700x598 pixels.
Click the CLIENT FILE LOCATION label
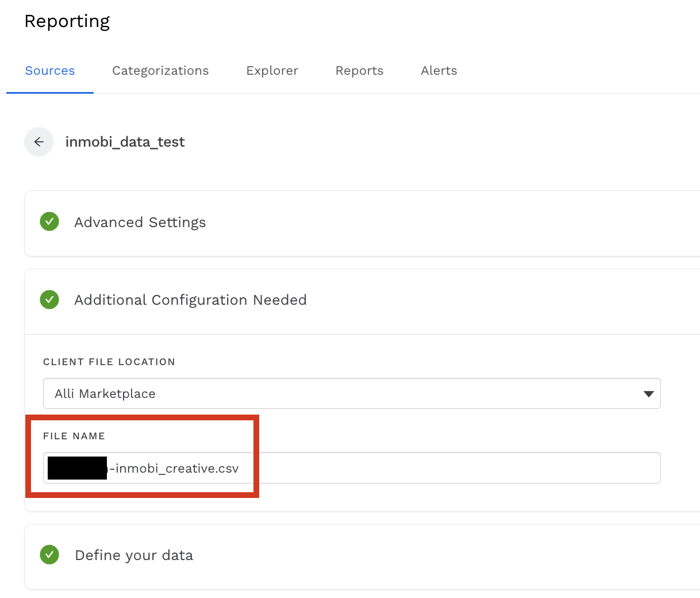pyautogui.click(x=109, y=362)
